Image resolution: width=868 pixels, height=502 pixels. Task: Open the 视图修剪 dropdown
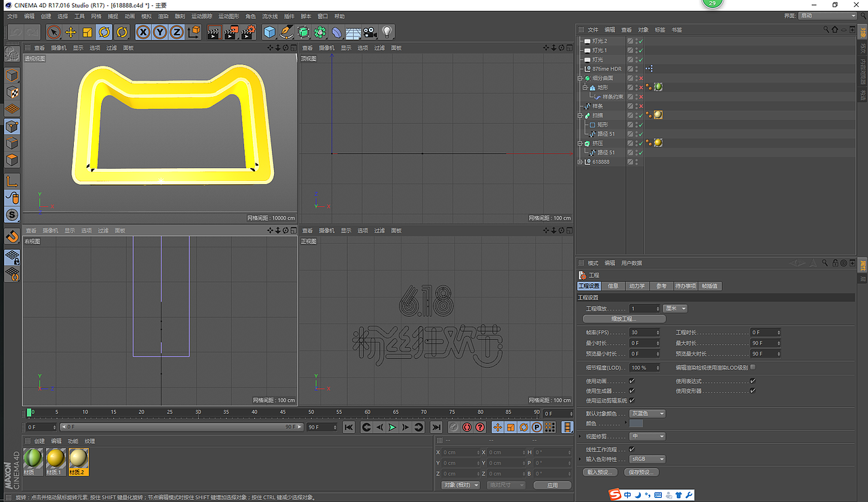click(647, 436)
